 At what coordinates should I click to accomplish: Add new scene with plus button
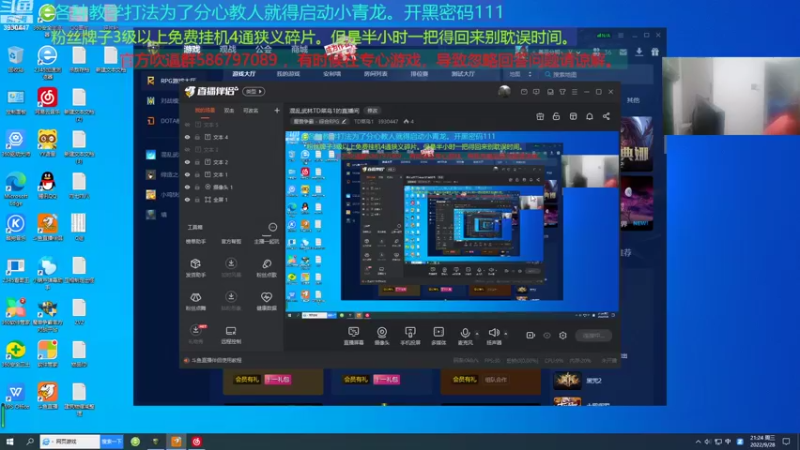277,110
